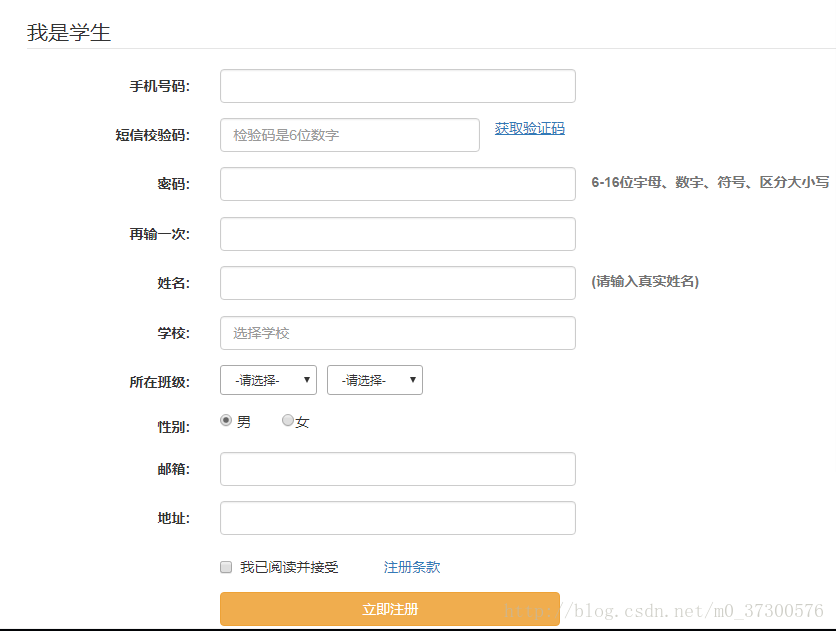Click the 我是学生 heading tab

(68, 32)
